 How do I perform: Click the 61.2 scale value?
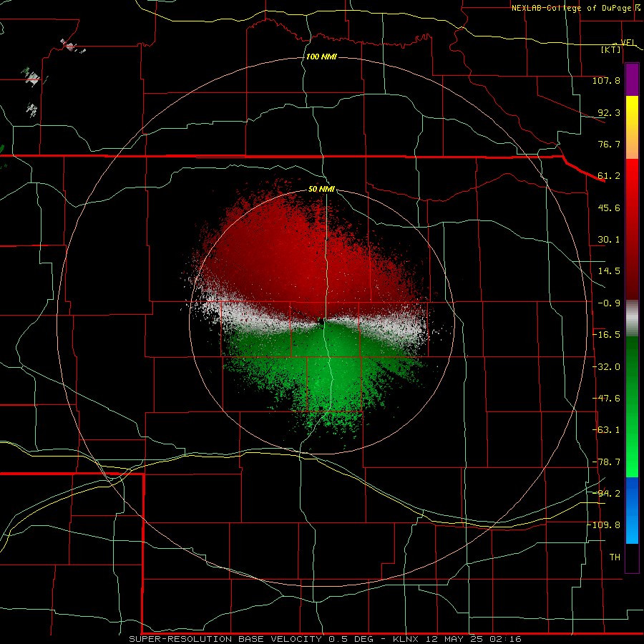pyautogui.click(x=609, y=176)
